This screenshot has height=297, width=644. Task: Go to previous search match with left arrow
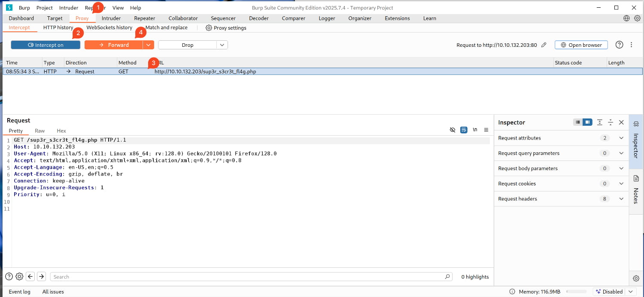tap(30, 277)
